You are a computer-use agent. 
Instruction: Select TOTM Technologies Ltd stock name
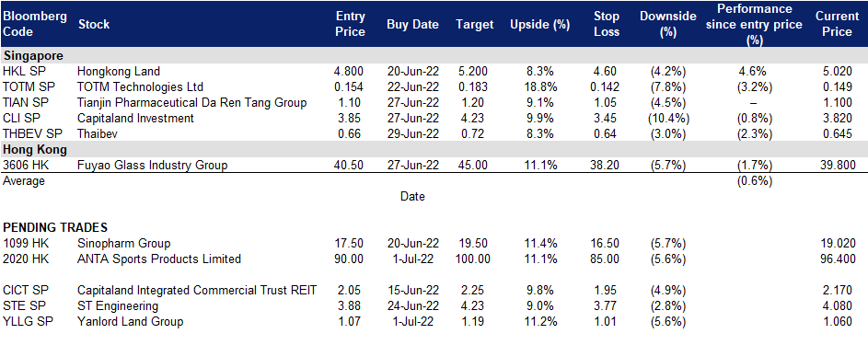point(141,86)
